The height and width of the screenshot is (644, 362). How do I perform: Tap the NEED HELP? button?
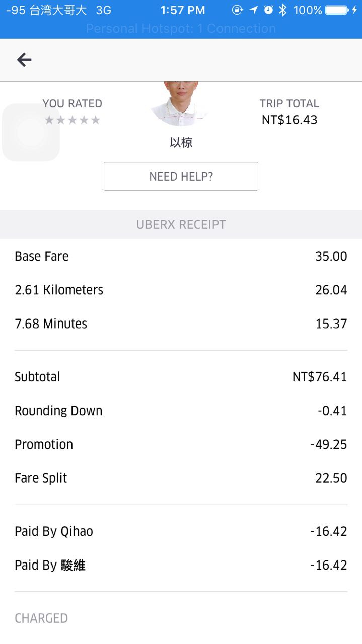pos(181,176)
